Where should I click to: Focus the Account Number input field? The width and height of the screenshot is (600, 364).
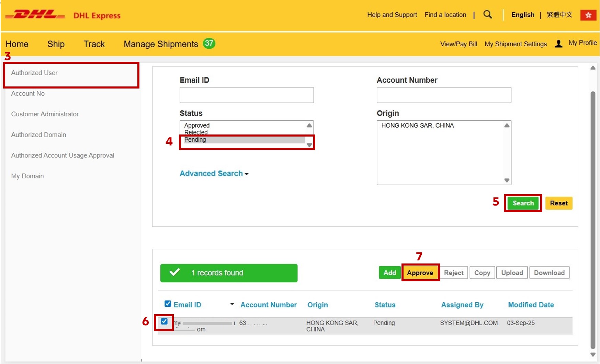click(443, 95)
